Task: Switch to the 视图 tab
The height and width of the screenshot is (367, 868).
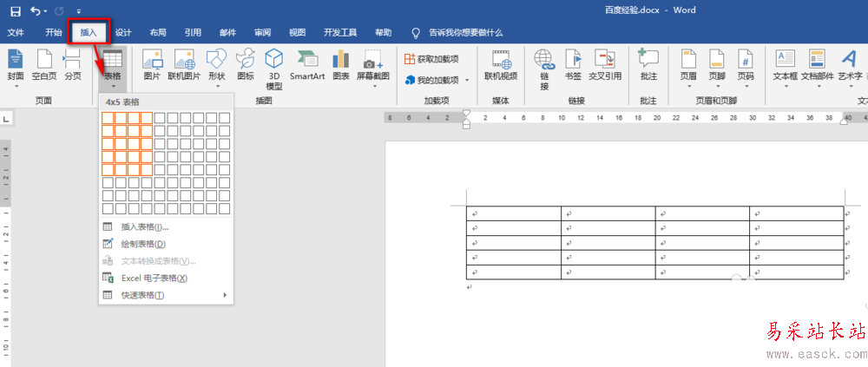Action: (297, 33)
